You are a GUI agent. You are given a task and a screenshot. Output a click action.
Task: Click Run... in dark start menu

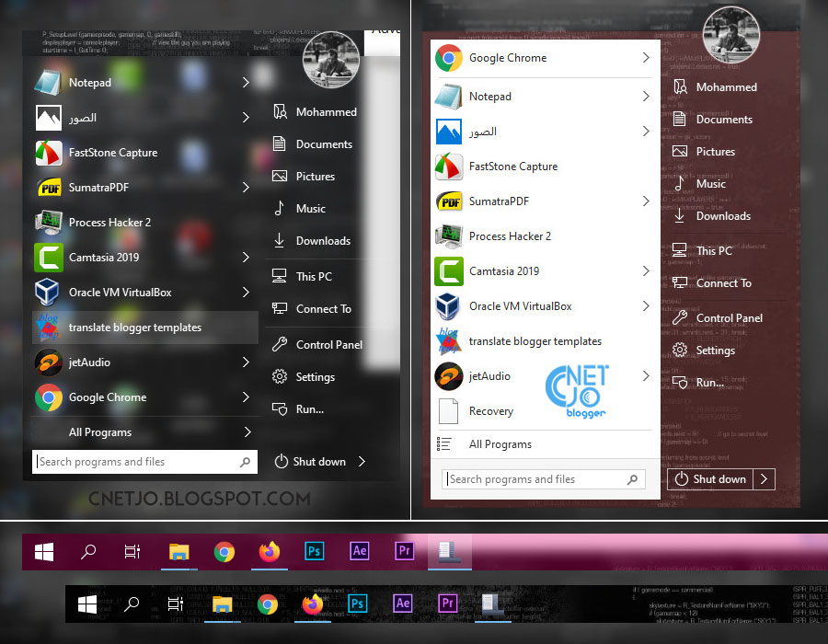pos(298,409)
